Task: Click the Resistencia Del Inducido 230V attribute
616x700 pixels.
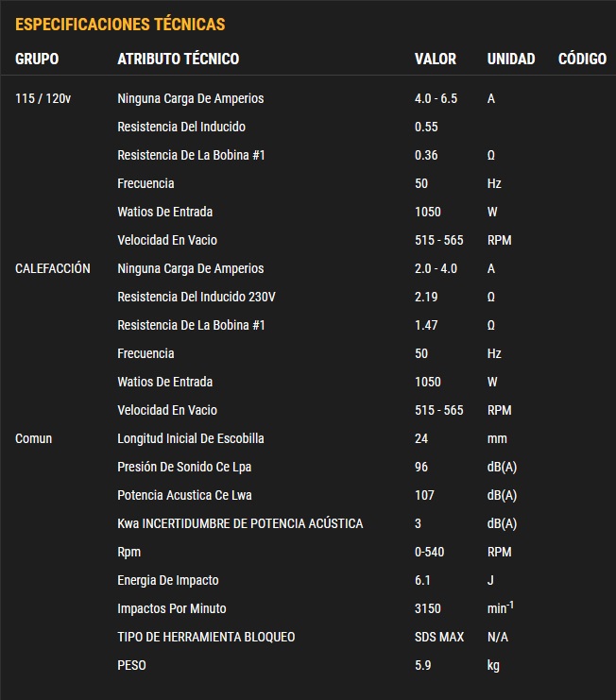Action: (197, 297)
